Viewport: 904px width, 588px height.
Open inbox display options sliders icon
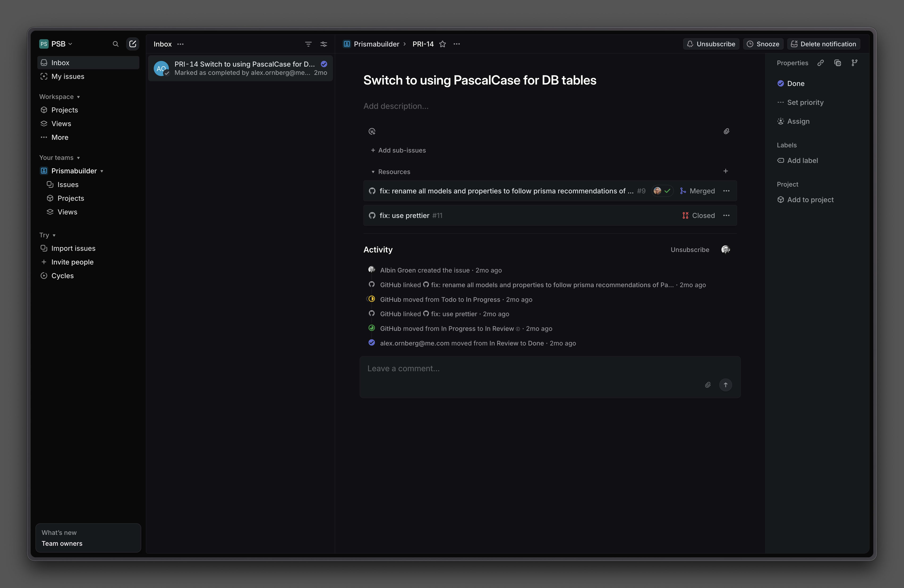pos(324,44)
